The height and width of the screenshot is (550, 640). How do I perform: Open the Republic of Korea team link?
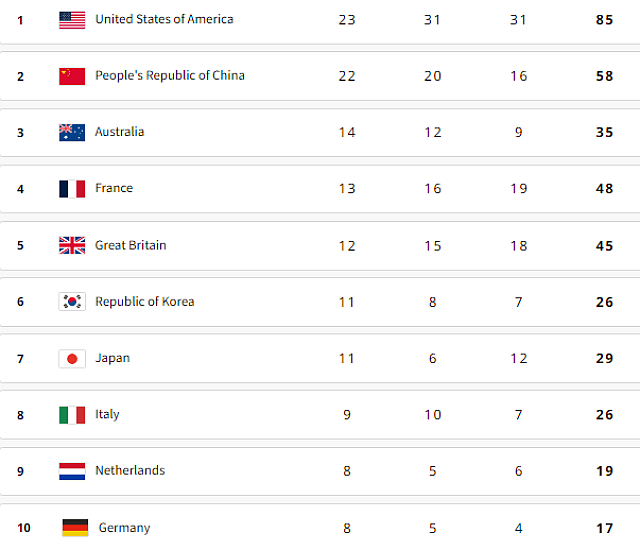(x=144, y=302)
